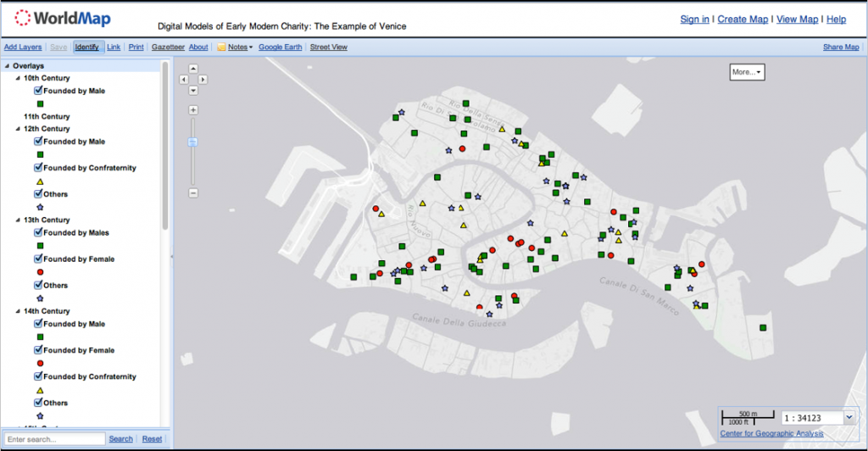Click yellow triangle legend icon under 14th Century Confraternity

[40, 390]
